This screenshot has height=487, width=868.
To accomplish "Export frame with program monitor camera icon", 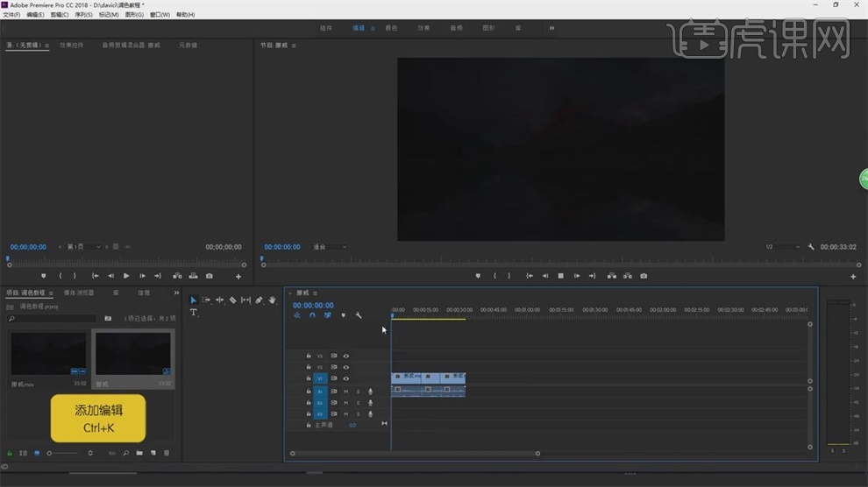I will click(x=644, y=276).
